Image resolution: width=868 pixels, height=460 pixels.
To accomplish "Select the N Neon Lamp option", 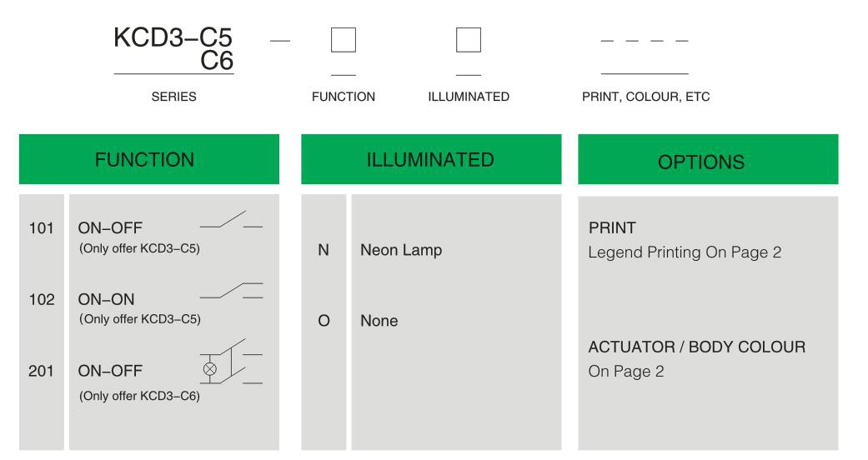I will [379, 250].
